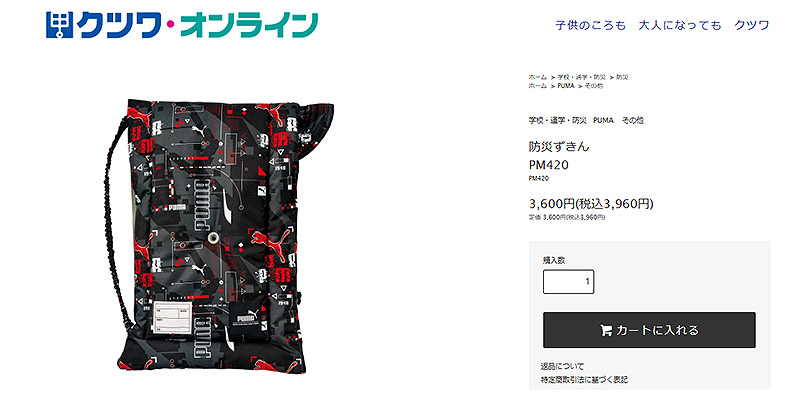The image size is (800, 400).
Task: Open the 返品について link
Action: click(x=562, y=366)
